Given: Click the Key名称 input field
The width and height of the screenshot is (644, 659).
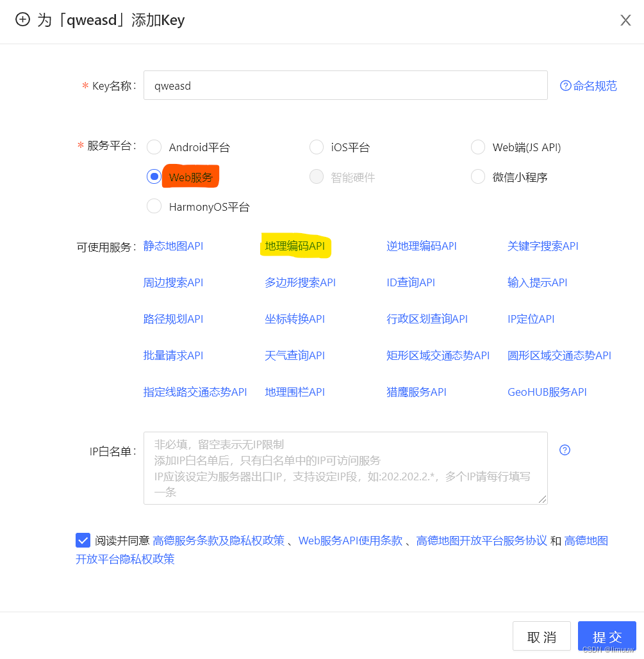Looking at the screenshot, I should click(x=345, y=85).
